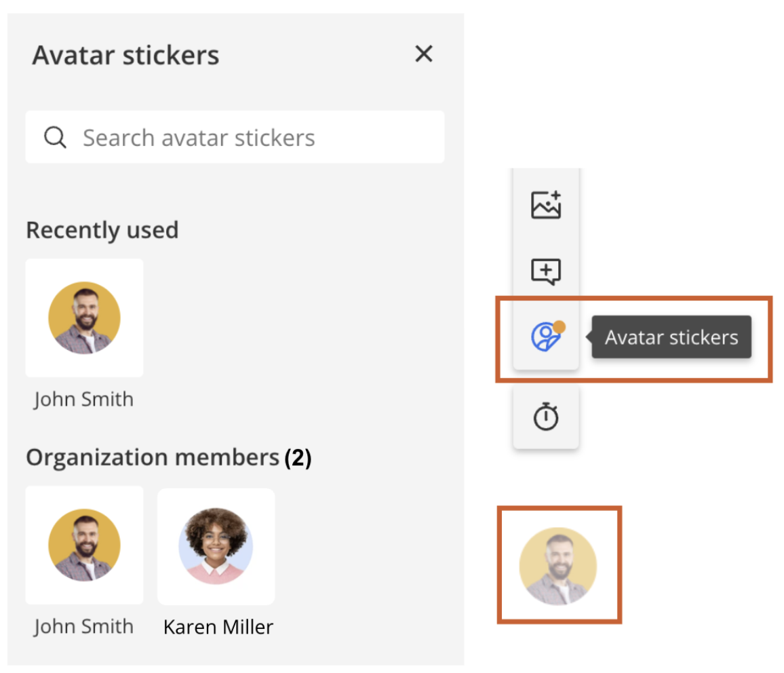Select the add comment tool icon

[x=546, y=271]
